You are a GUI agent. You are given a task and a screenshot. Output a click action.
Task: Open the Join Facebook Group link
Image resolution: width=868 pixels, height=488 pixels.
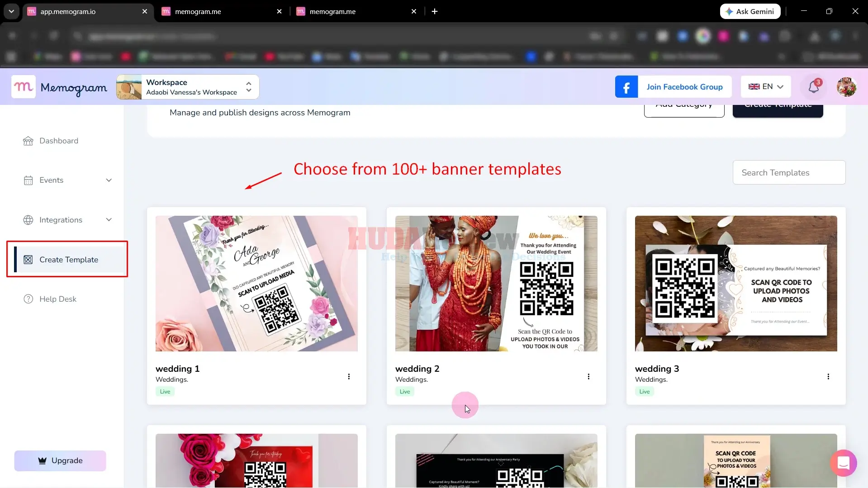(x=684, y=87)
